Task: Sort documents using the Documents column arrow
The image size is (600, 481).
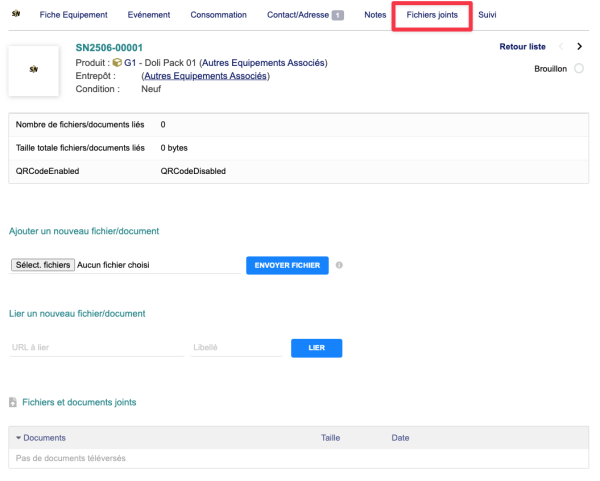Action: point(17,438)
